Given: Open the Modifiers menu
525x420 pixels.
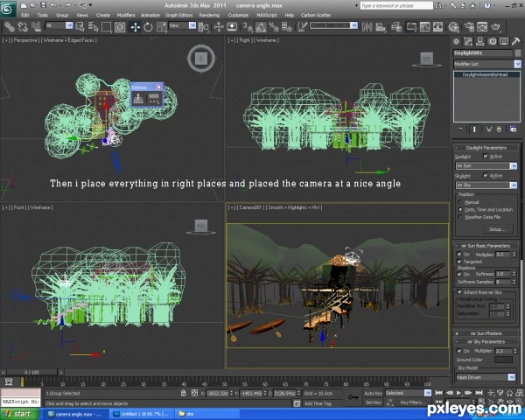Looking at the screenshot, I should pos(126,15).
